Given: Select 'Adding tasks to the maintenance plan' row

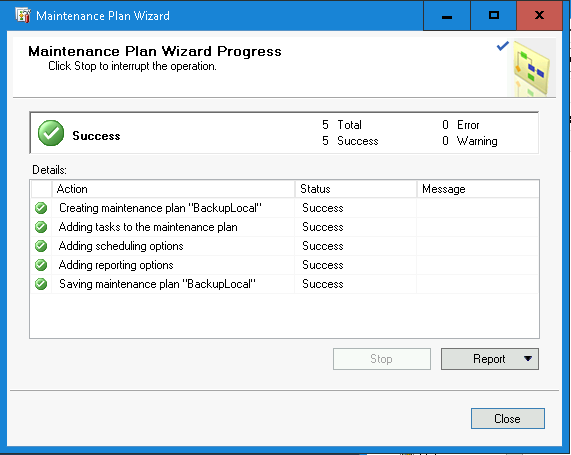Looking at the screenshot, I should point(284,227).
